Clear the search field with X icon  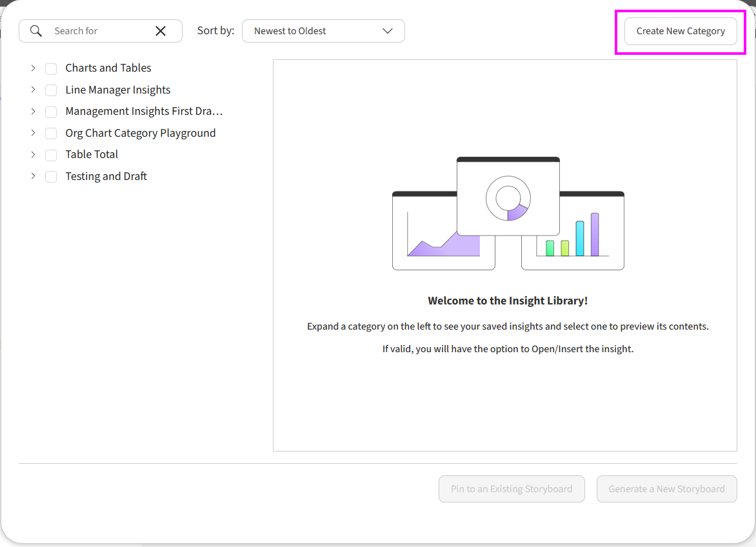pyautogui.click(x=161, y=31)
